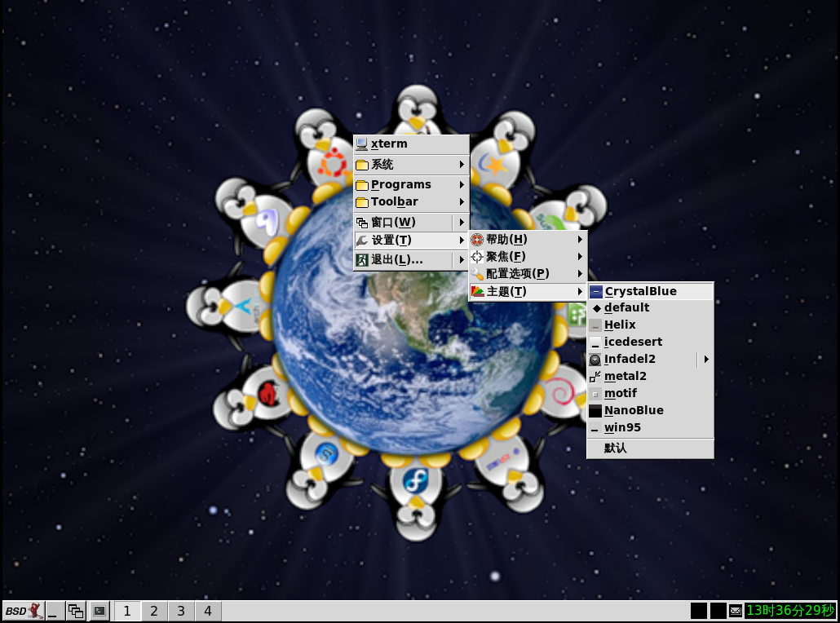Open the BSD start menu button
The image size is (840, 623).
[24, 612]
